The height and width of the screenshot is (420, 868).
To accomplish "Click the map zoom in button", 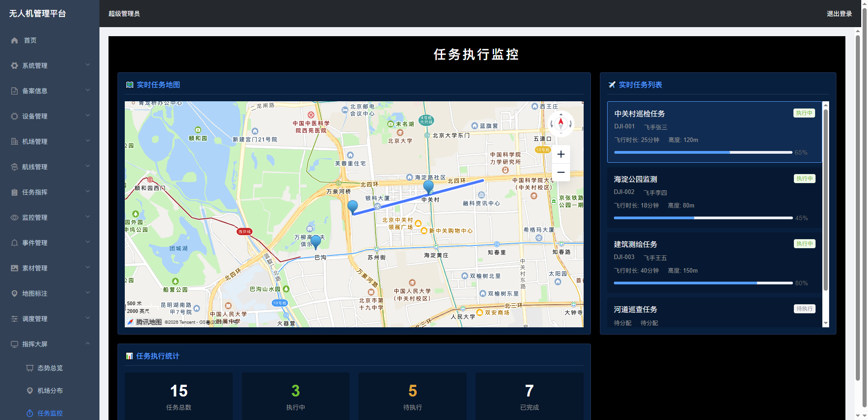I will coord(561,154).
